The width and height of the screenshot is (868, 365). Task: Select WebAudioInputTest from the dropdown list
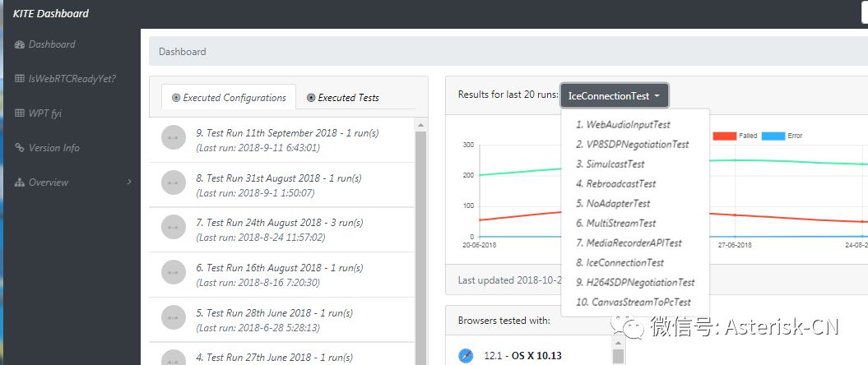click(623, 125)
